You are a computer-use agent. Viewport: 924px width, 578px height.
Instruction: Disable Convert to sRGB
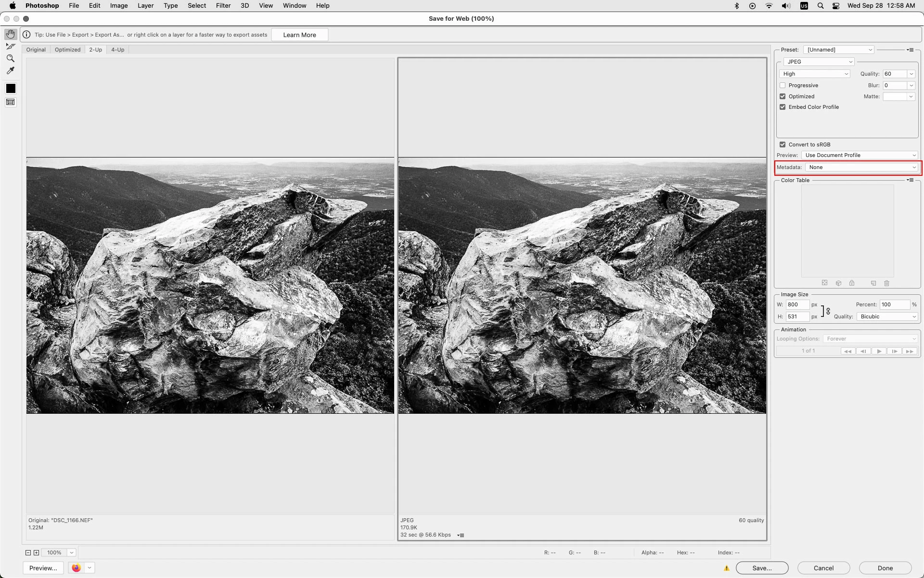[783, 144]
